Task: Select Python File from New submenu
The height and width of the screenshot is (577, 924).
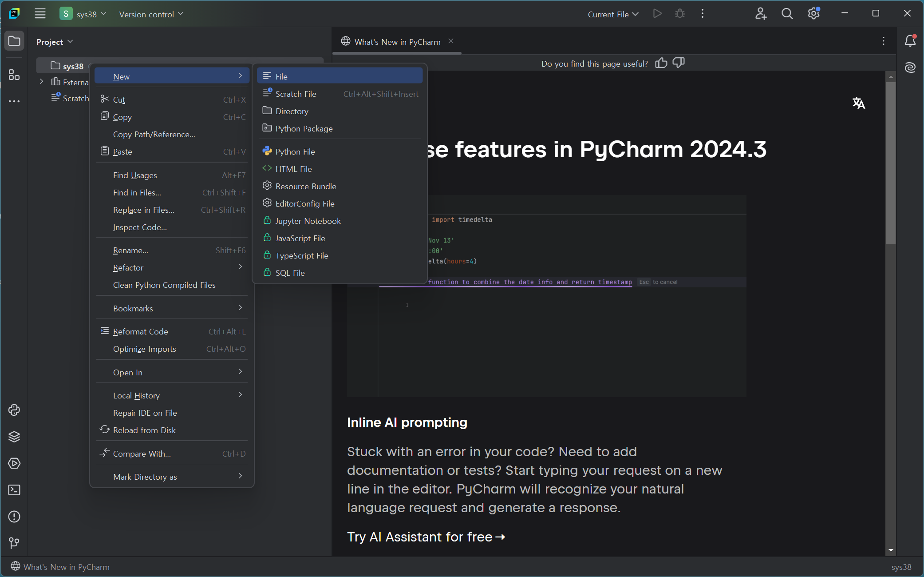Action: point(295,151)
